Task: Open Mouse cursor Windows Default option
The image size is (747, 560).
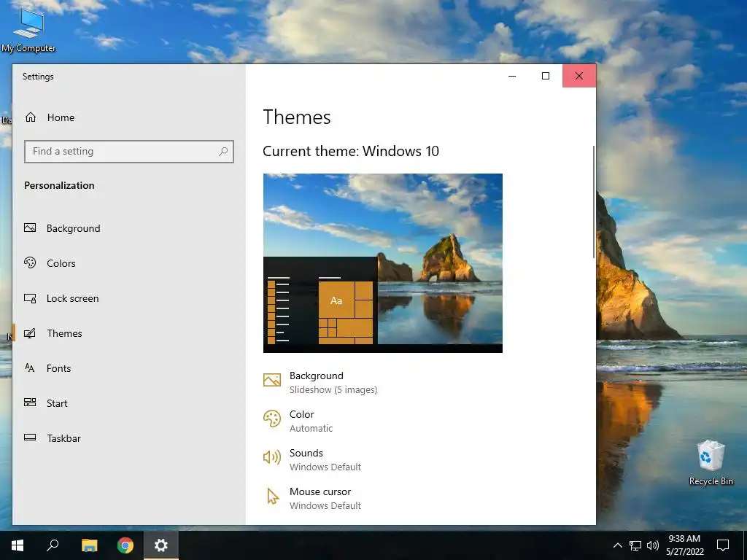Action: (x=312, y=498)
